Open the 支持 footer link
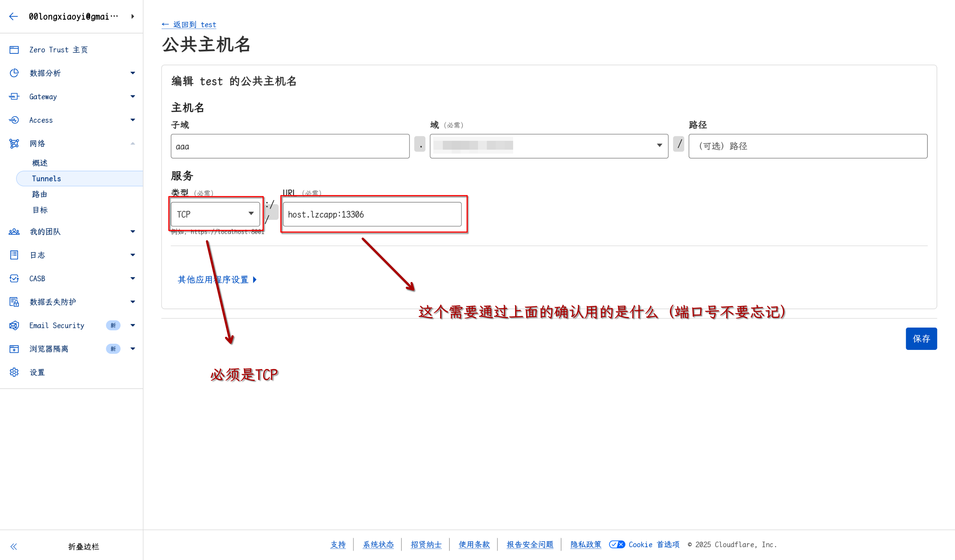Image resolution: width=955 pixels, height=560 pixels. 338,545
